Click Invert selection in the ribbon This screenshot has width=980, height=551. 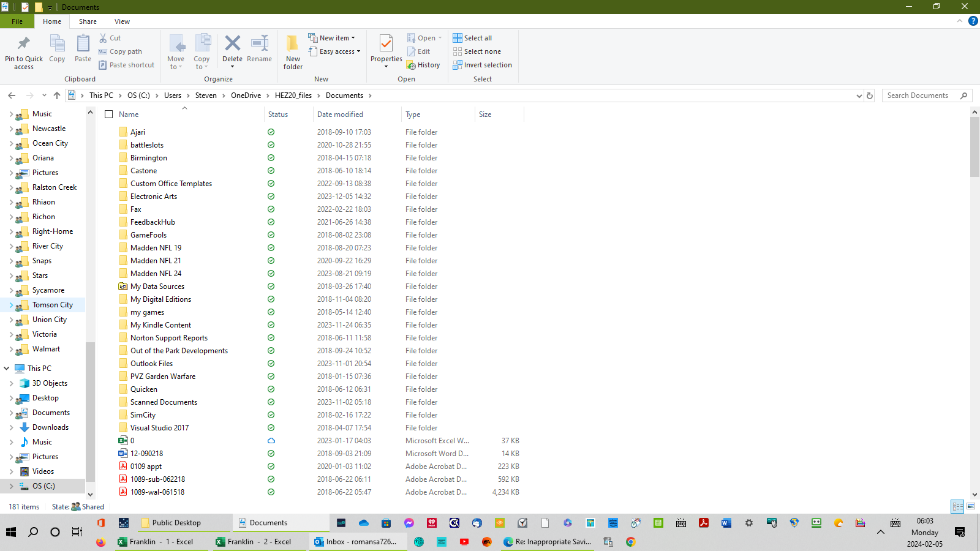click(482, 65)
